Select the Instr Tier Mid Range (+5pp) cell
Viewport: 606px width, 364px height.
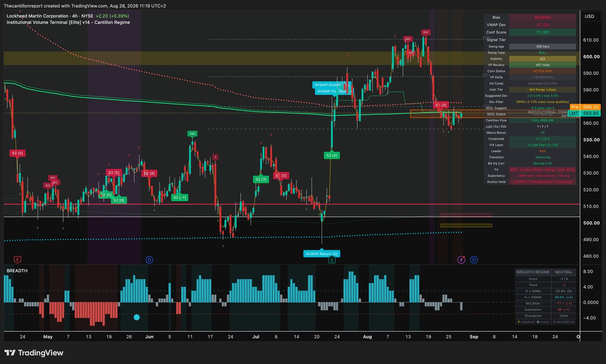[543, 90]
